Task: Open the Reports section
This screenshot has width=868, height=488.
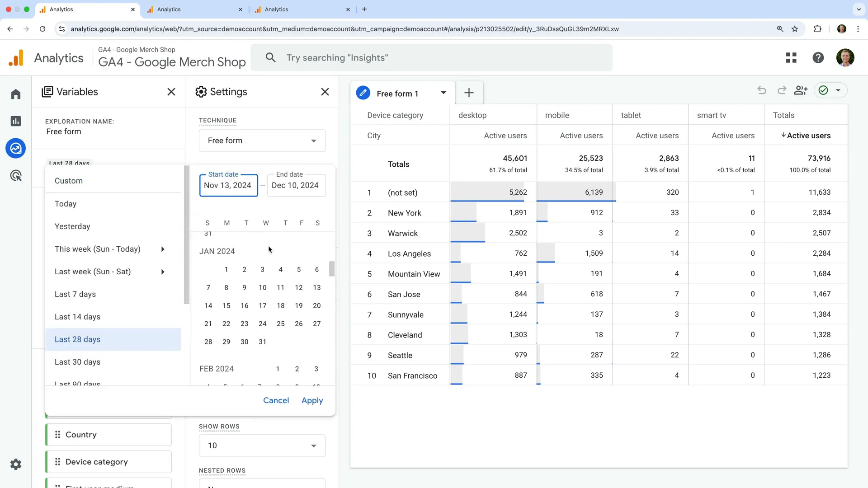Action: (x=16, y=121)
